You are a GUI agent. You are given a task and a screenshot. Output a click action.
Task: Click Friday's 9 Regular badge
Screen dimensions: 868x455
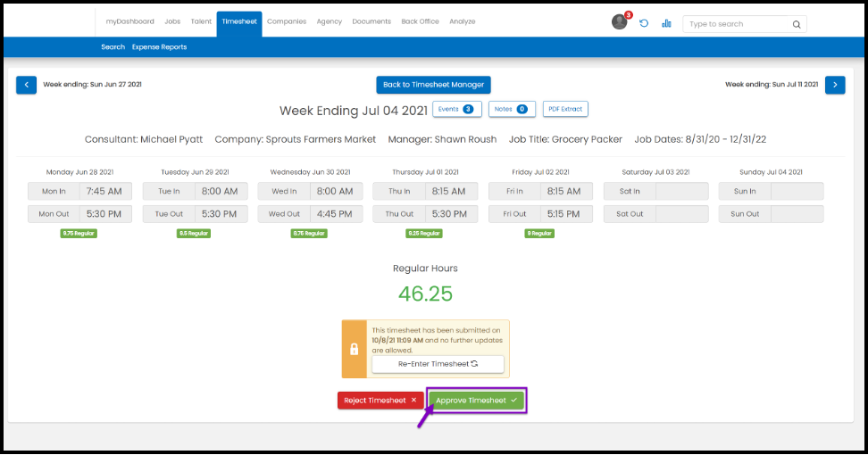click(539, 234)
